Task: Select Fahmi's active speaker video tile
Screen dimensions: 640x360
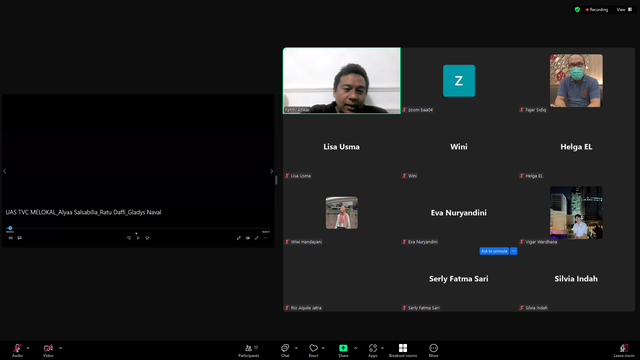Action: [x=342, y=81]
